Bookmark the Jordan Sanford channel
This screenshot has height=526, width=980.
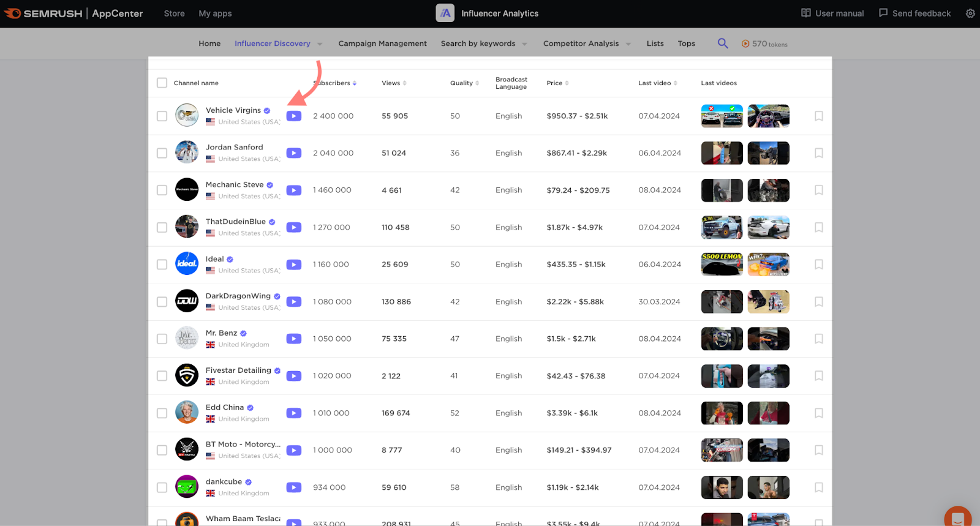[819, 153]
